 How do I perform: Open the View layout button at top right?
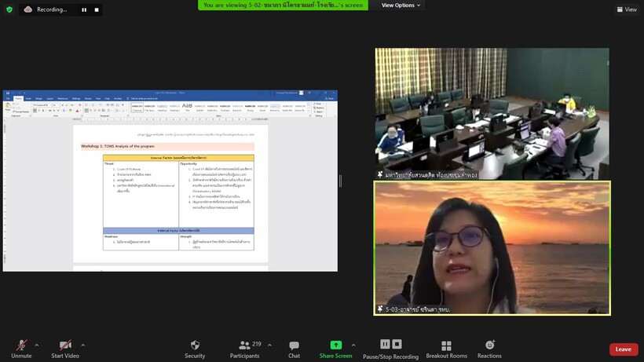tap(627, 9)
